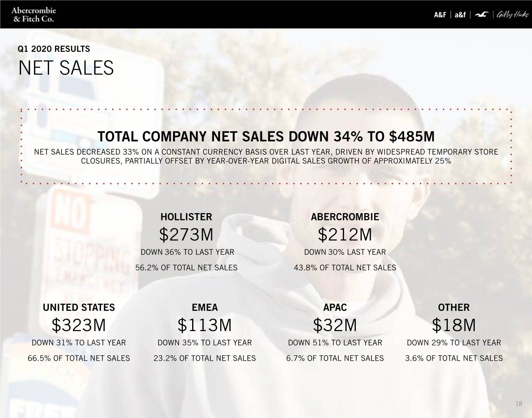Click the Hollister $273M sales figure
The image size is (532, 418).
point(186,235)
